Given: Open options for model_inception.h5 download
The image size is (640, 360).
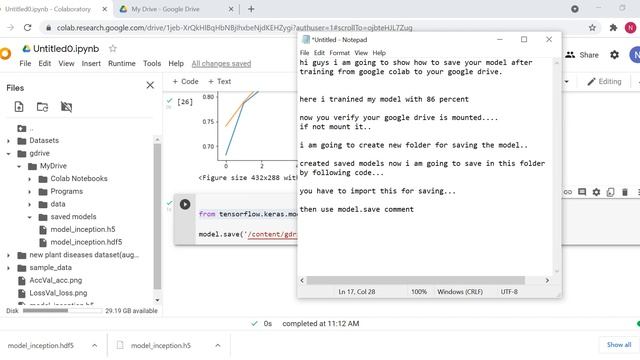Looking at the screenshot, I should (218, 345).
